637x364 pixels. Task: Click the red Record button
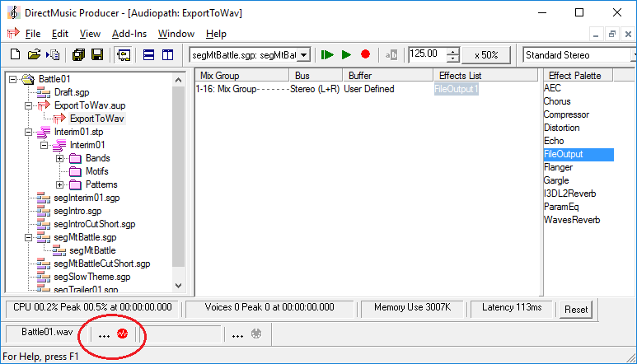[x=365, y=54]
